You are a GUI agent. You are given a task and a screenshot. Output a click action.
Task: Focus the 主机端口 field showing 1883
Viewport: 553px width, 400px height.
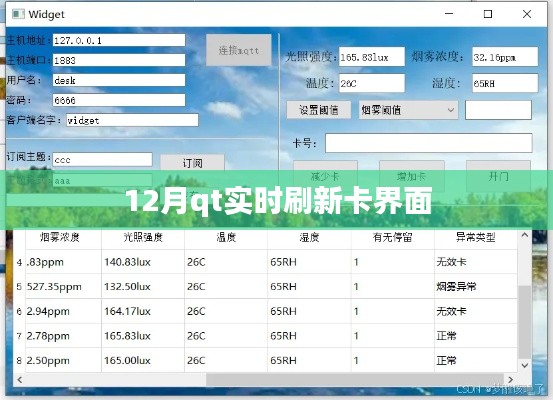tap(119, 60)
